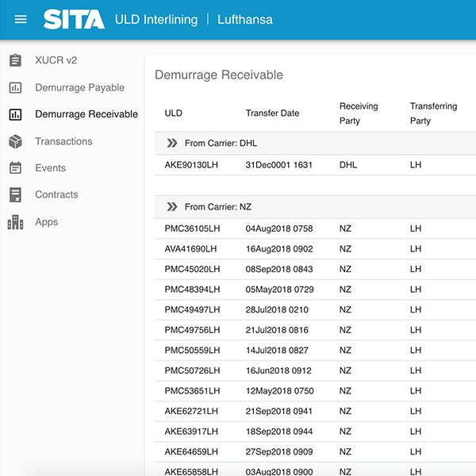The image size is (476, 476).
Task: Navigate to Contracts
Action: click(56, 194)
